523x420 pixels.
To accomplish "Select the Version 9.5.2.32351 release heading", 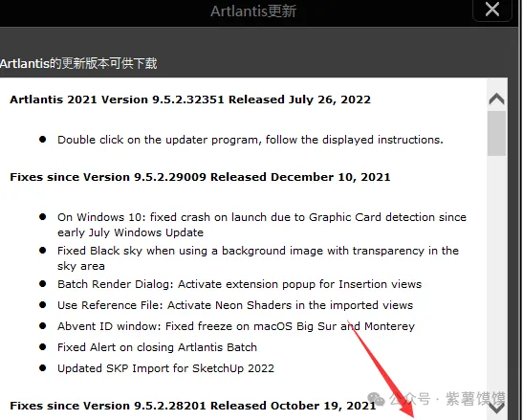I will click(x=190, y=99).
